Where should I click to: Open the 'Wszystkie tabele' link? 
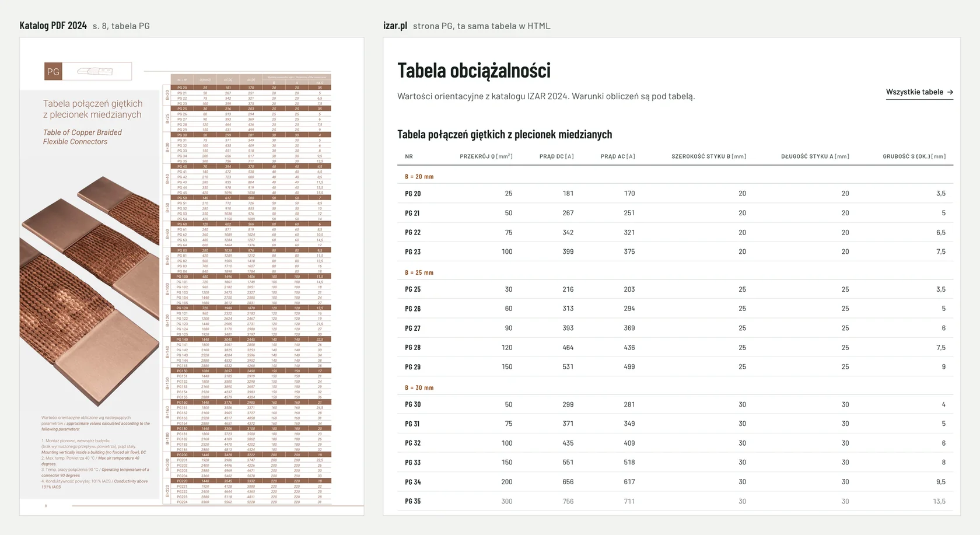pyautogui.click(x=919, y=92)
